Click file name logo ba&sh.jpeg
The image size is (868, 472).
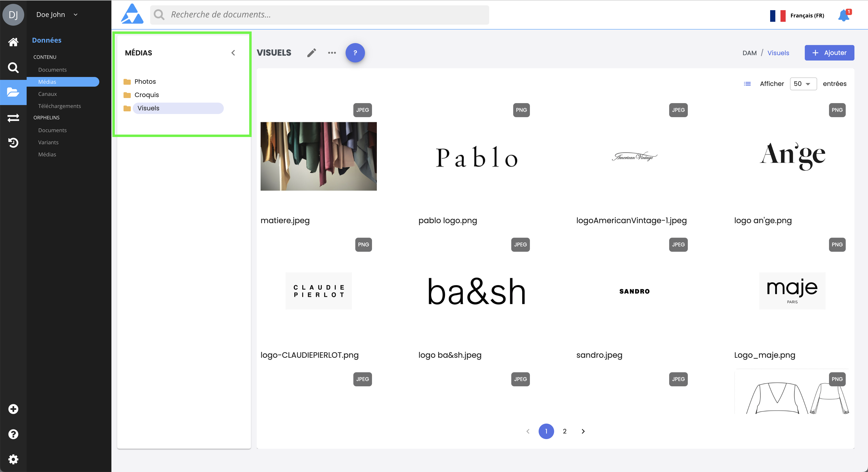click(x=450, y=355)
